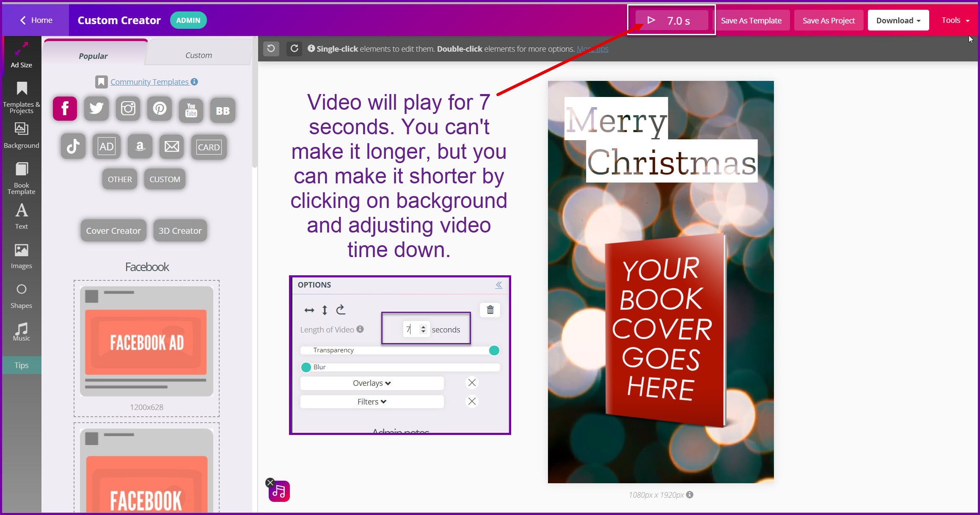This screenshot has height=515, width=980.
Task: Switch to the Custom tab
Action: (198, 55)
